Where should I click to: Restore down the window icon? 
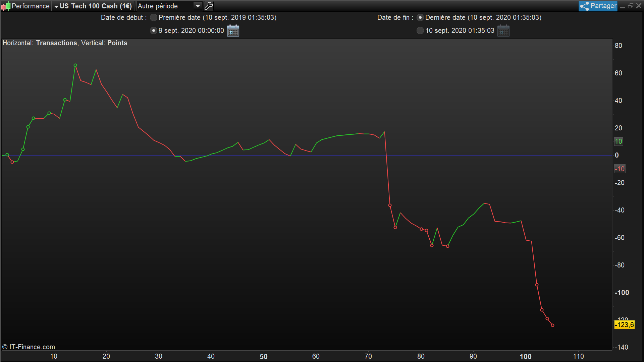tap(631, 6)
